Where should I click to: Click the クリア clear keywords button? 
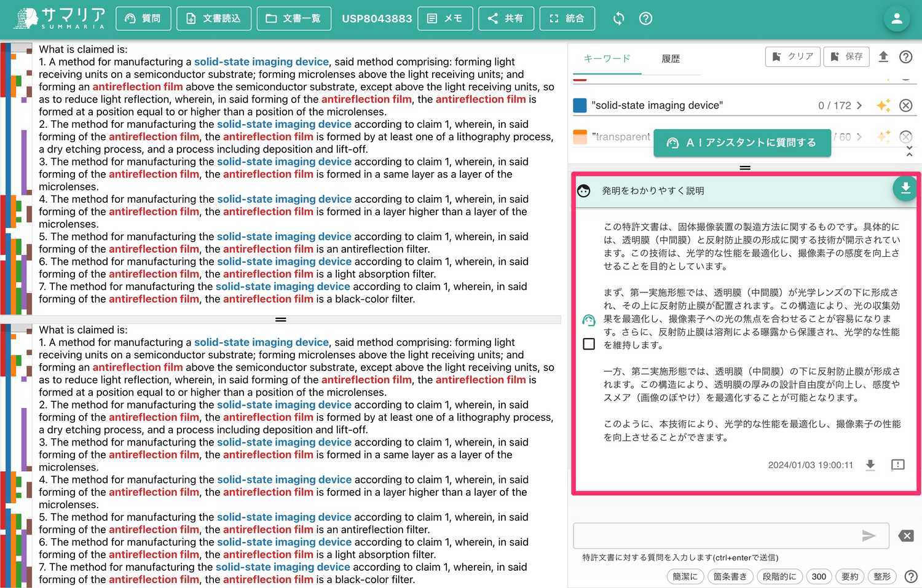pyautogui.click(x=793, y=57)
